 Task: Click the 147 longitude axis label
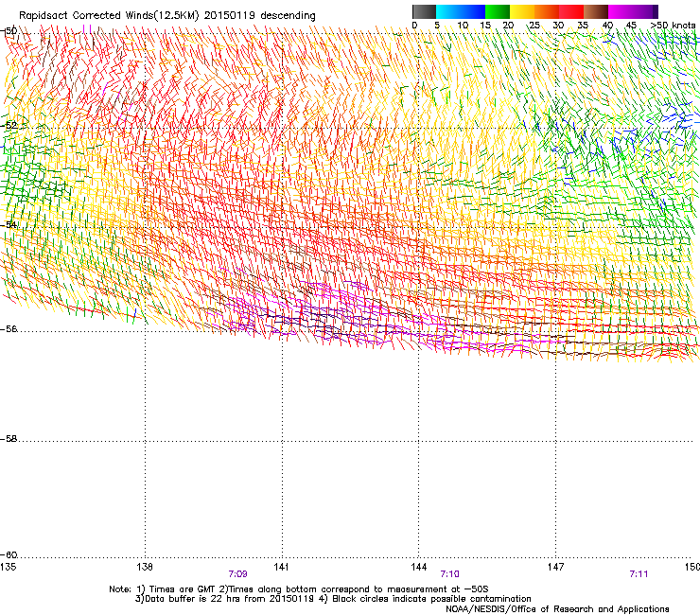click(555, 567)
